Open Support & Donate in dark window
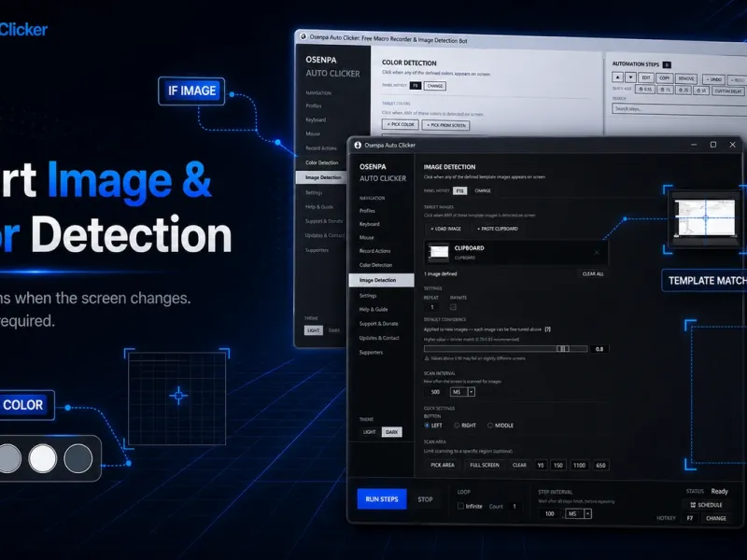The image size is (747, 560). tap(379, 323)
